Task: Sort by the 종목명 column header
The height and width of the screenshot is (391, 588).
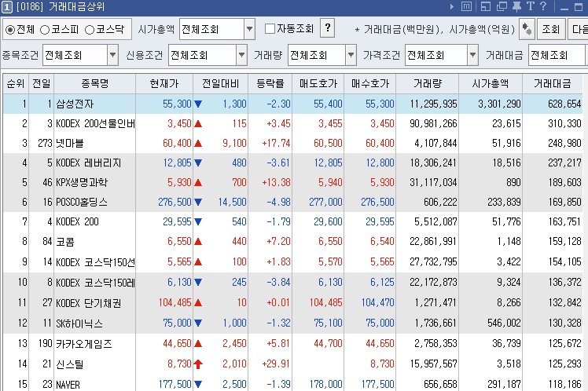Action: [95, 83]
